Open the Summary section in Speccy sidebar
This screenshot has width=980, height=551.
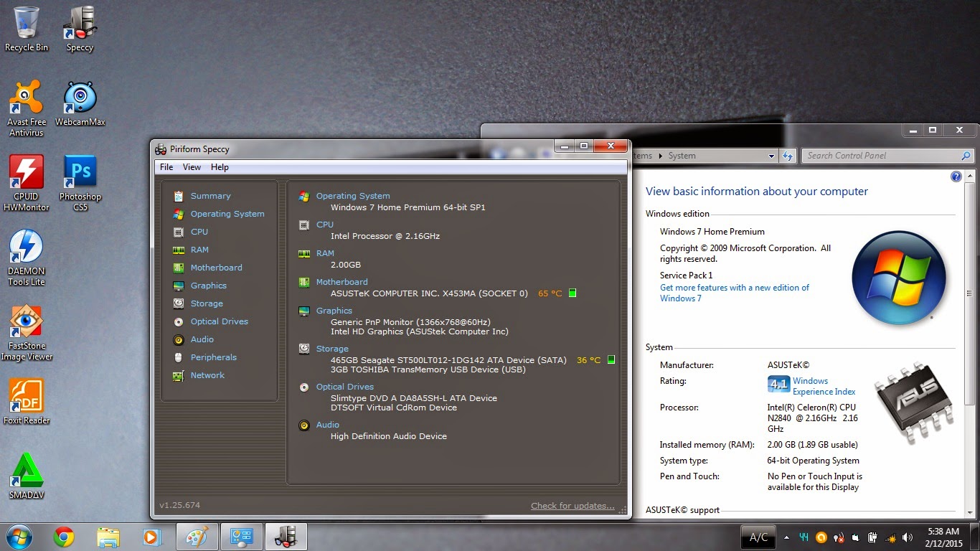click(x=210, y=196)
